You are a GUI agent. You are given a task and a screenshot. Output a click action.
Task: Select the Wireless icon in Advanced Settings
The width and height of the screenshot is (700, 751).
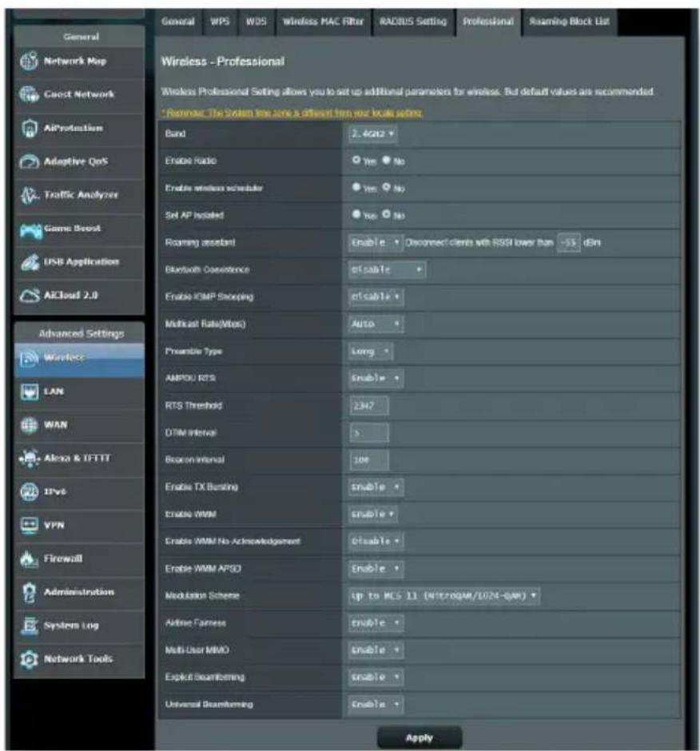click(x=29, y=358)
